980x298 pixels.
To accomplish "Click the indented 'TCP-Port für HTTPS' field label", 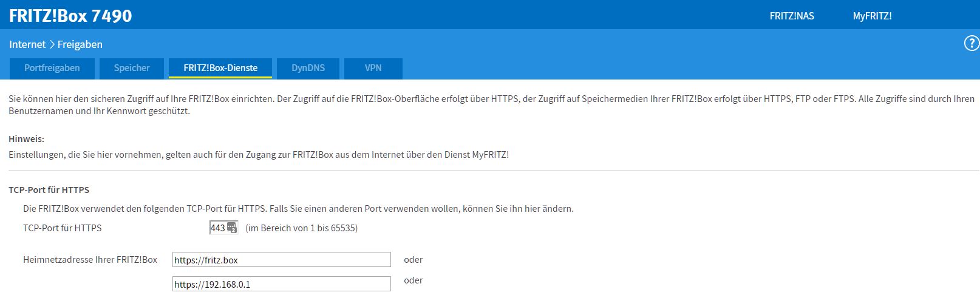I will coord(63,228).
